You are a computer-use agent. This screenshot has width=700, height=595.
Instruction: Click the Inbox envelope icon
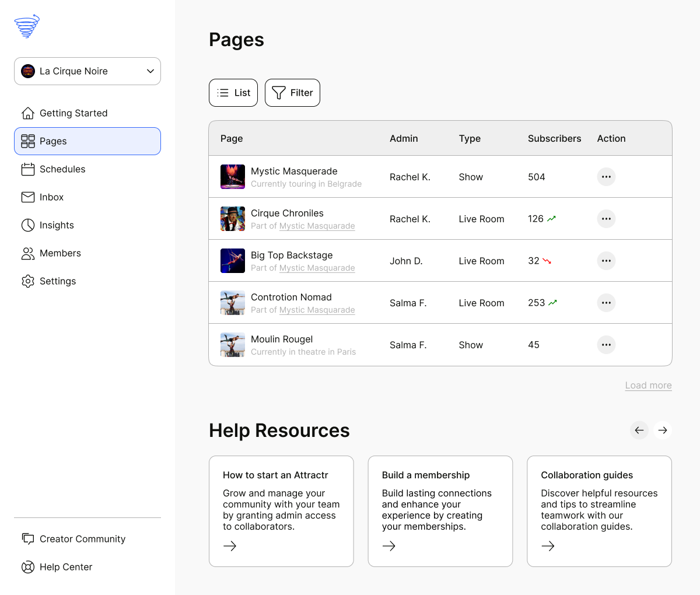(x=28, y=197)
